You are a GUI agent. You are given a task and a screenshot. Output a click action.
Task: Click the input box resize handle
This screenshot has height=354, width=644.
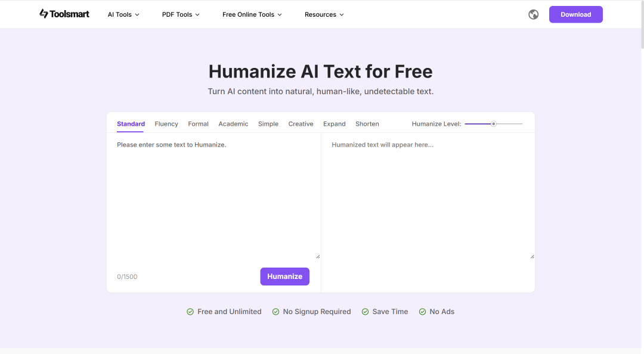coord(318,256)
